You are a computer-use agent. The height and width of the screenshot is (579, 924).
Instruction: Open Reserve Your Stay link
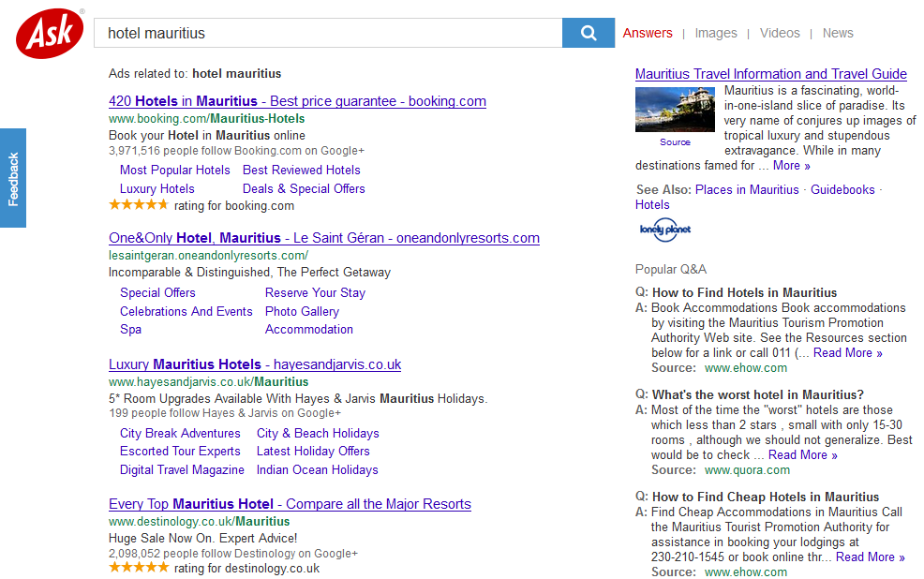tap(315, 292)
